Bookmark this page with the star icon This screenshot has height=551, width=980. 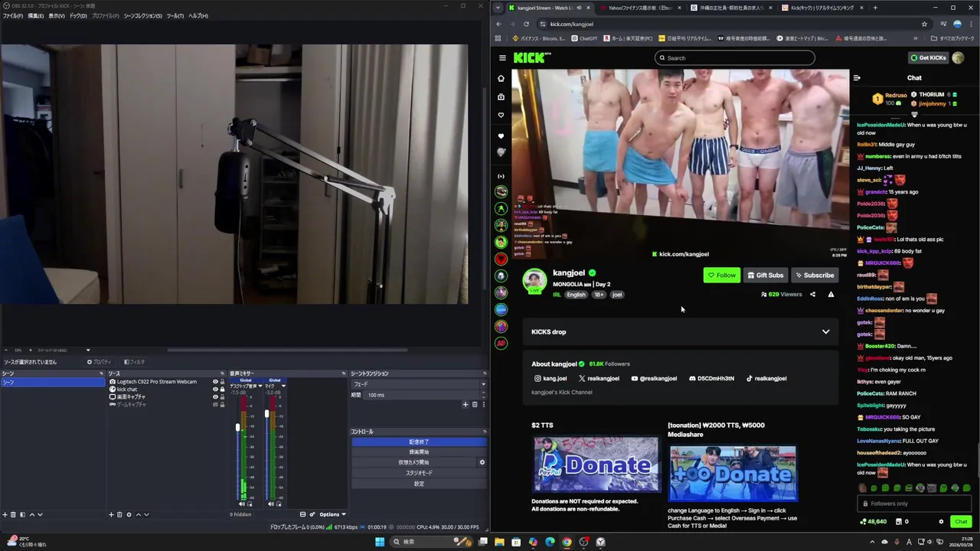coord(924,24)
